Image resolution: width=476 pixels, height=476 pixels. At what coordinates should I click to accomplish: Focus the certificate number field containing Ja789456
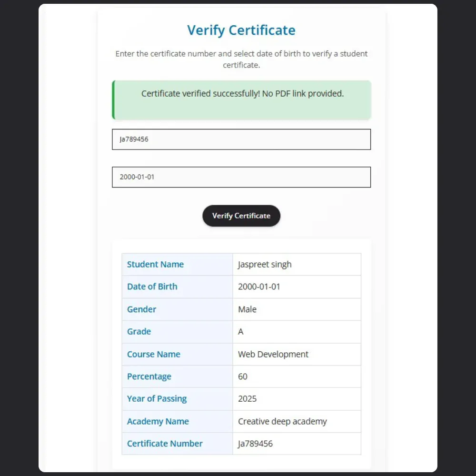pos(241,139)
